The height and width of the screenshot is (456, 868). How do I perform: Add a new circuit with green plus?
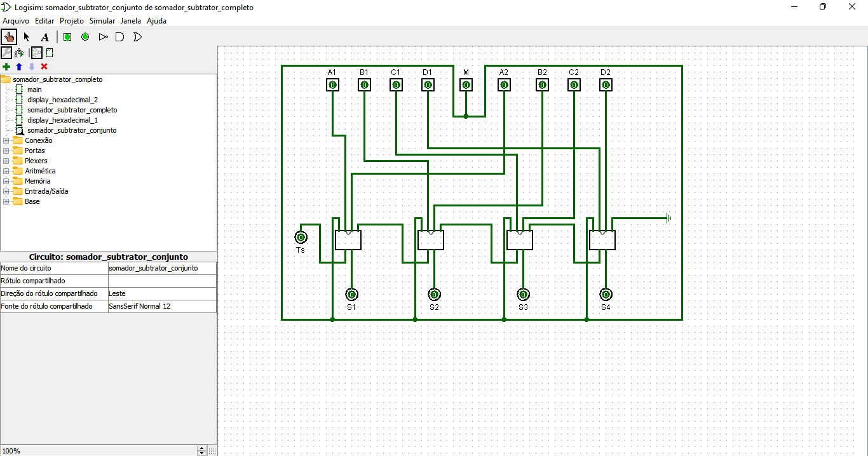(6, 66)
